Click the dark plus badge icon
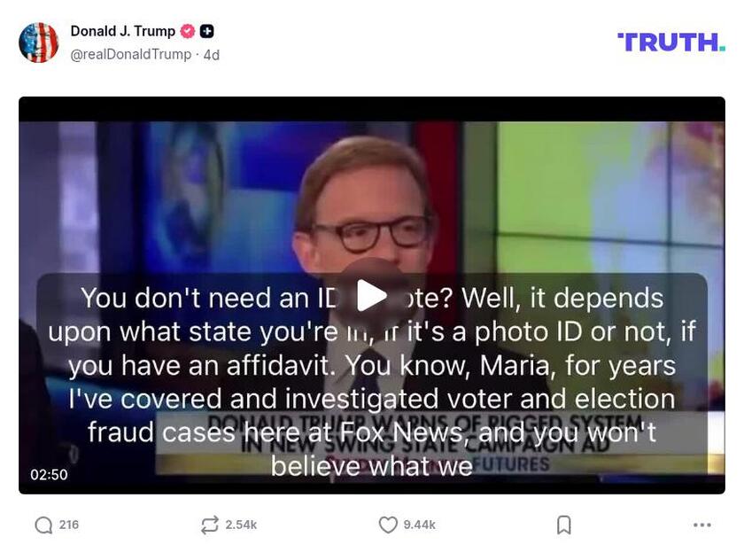Screen dimensions: 744x560 pyautogui.click(x=207, y=31)
